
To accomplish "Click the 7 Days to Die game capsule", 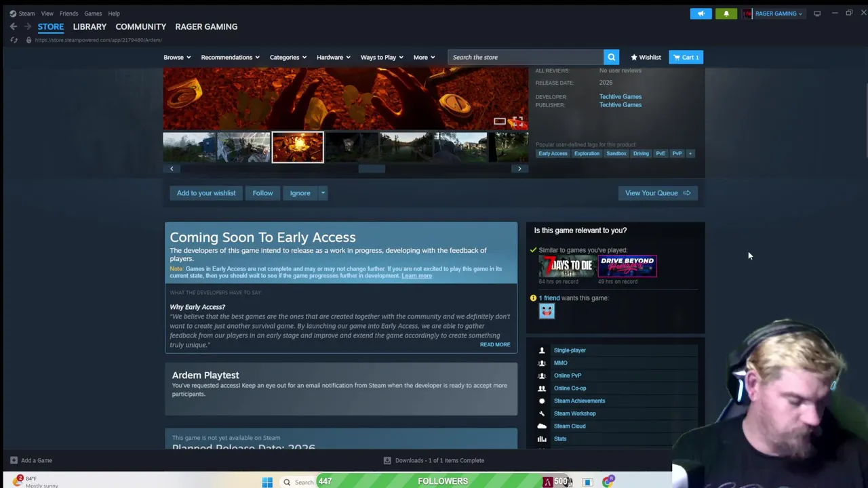I will pos(566,266).
